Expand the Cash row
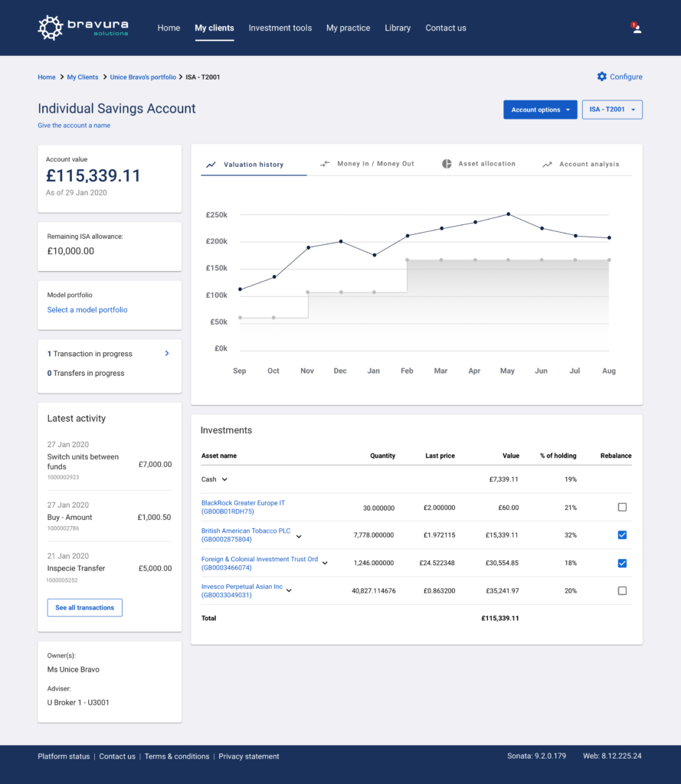The height and width of the screenshot is (784, 681). click(x=224, y=479)
